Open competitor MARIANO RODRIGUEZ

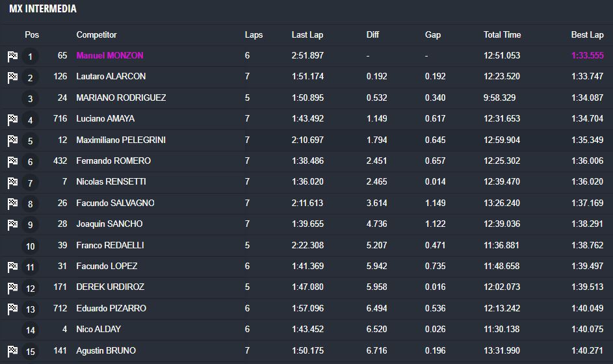click(x=121, y=98)
